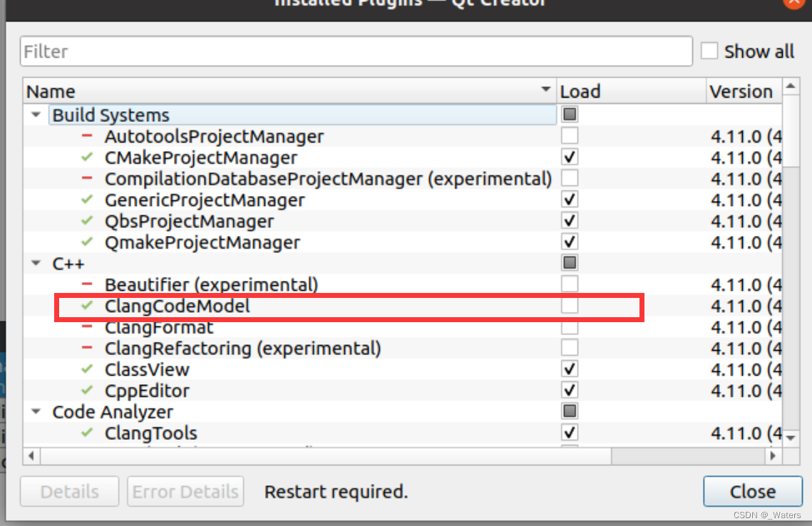Collapse the Build Systems group
Viewport: 812px width, 526px height.
36,115
